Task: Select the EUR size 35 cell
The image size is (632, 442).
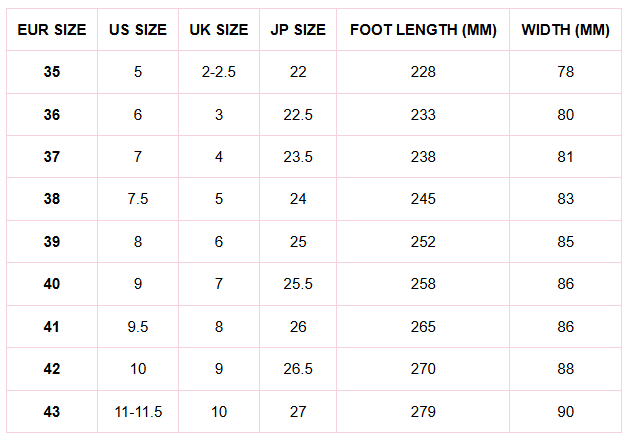Action: click(52, 73)
